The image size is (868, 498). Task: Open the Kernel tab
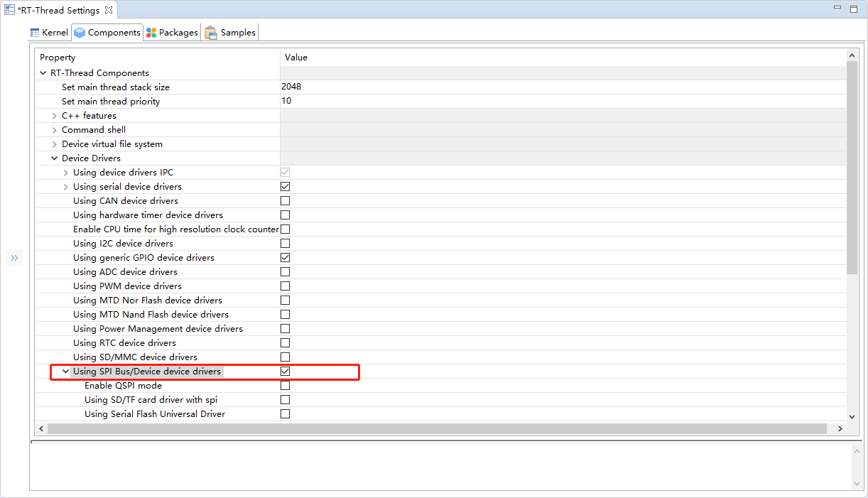[x=49, y=32]
